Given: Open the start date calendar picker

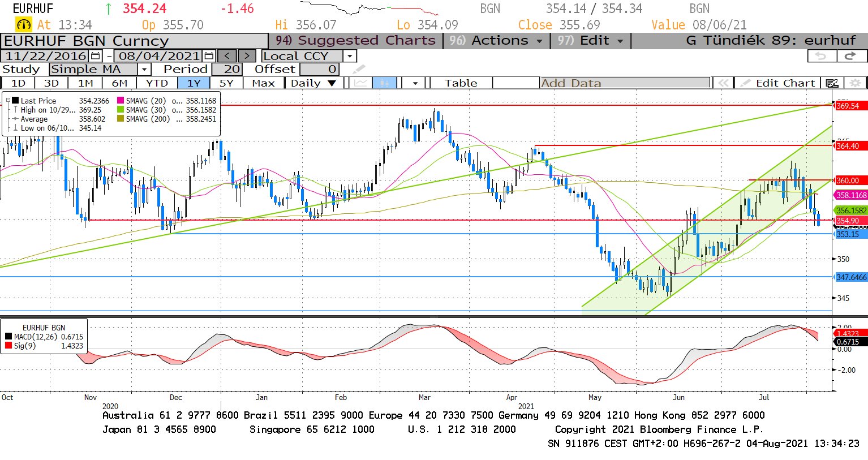Looking at the screenshot, I should 95,56.
